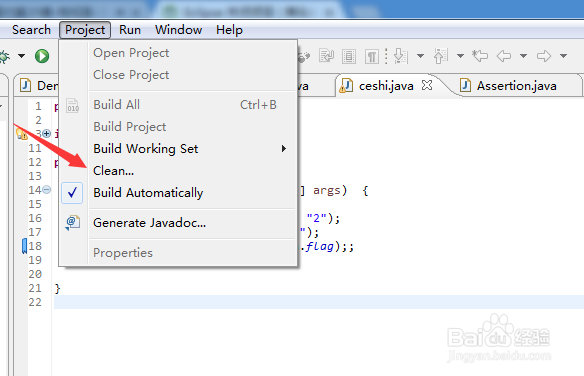Click warning lightbulb marker in gutter

[22, 134]
